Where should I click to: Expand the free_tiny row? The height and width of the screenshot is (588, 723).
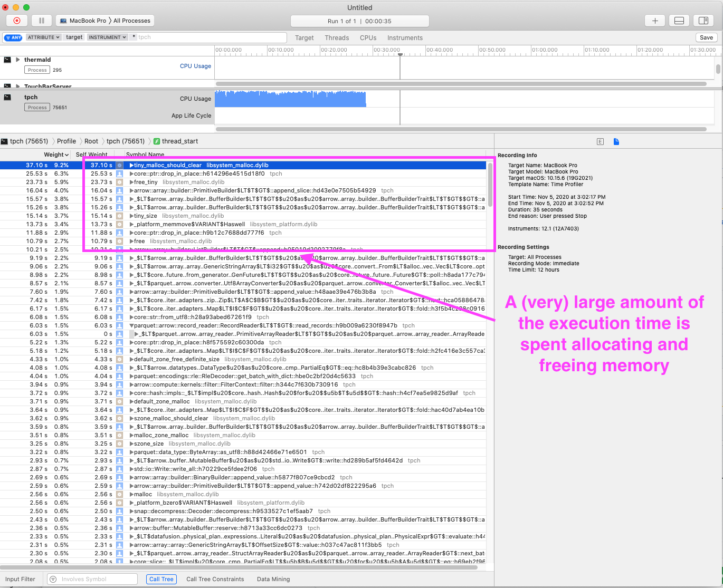click(131, 182)
